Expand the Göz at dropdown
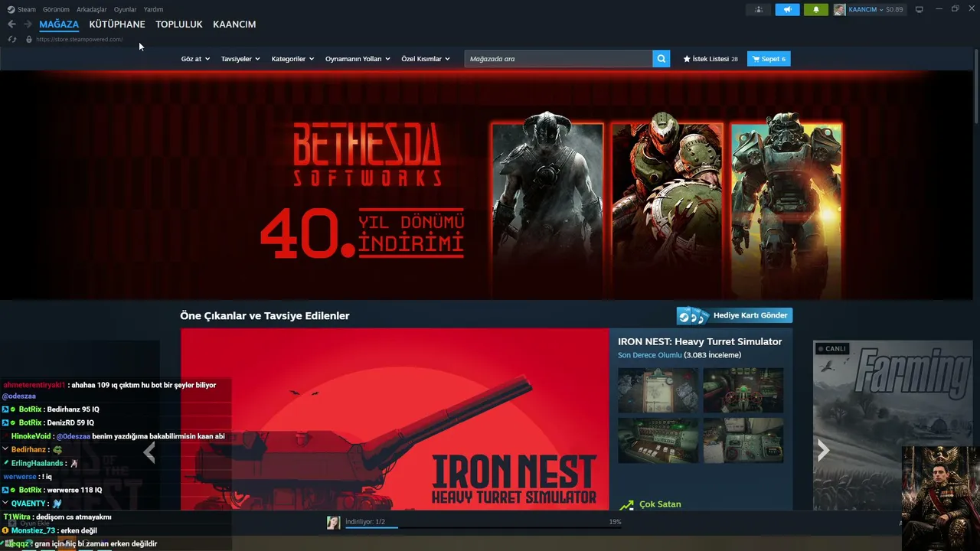The height and width of the screenshot is (551, 980). click(195, 59)
